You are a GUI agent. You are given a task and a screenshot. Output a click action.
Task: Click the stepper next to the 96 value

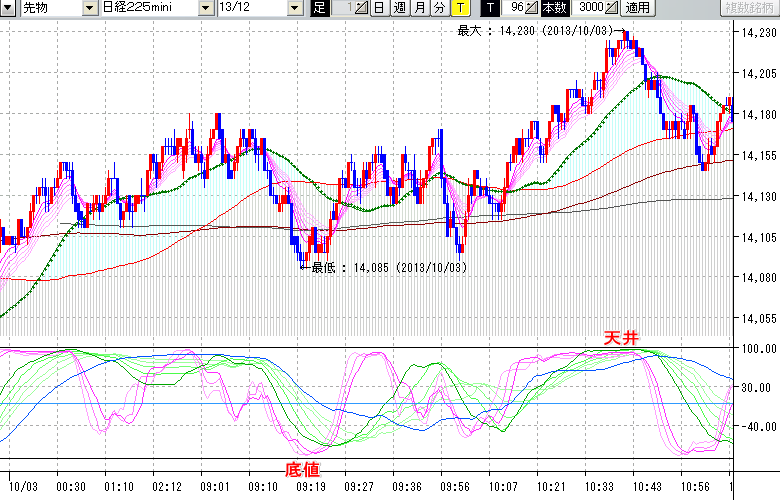coord(532,8)
